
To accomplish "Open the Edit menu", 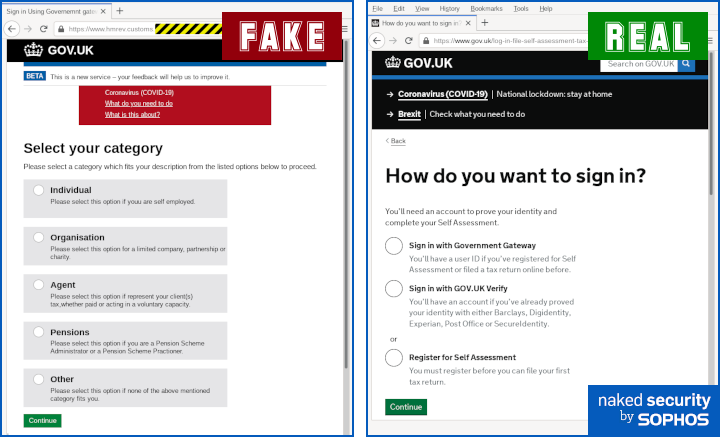I will coord(399,9).
